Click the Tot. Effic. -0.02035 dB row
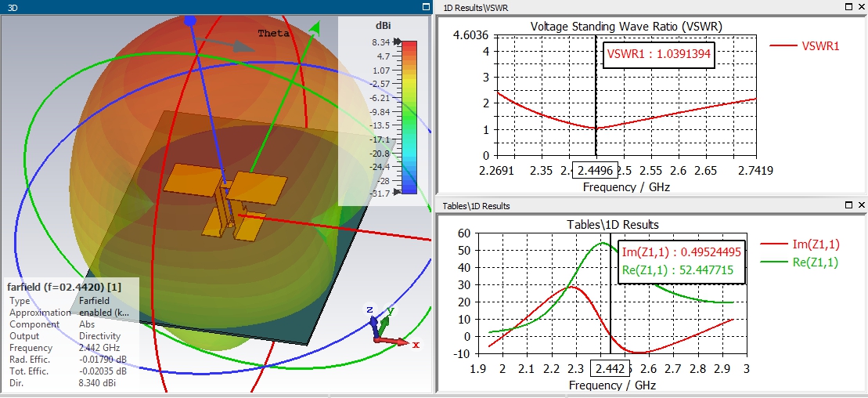This screenshot has height=398, width=868. tap(69, 371)
